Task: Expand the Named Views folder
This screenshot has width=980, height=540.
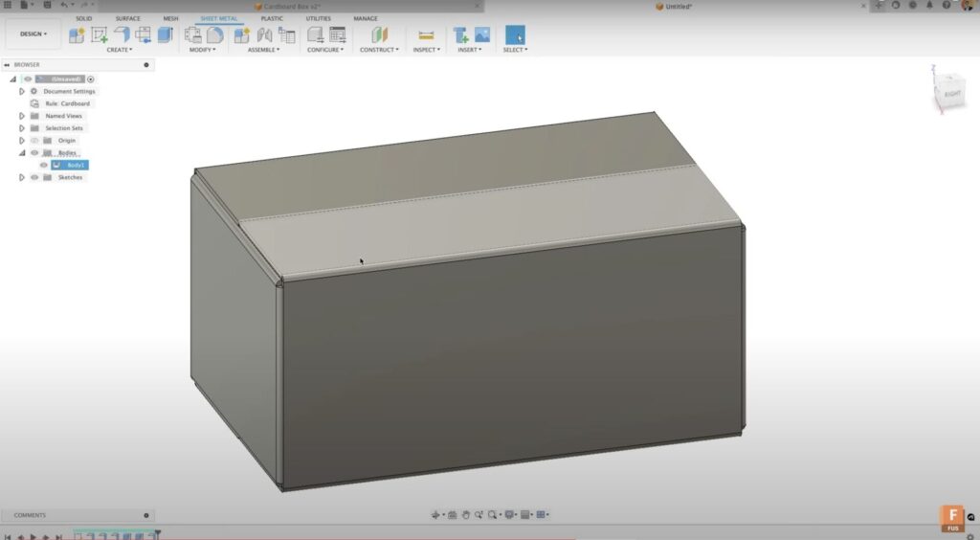Action: click(22, 116)
